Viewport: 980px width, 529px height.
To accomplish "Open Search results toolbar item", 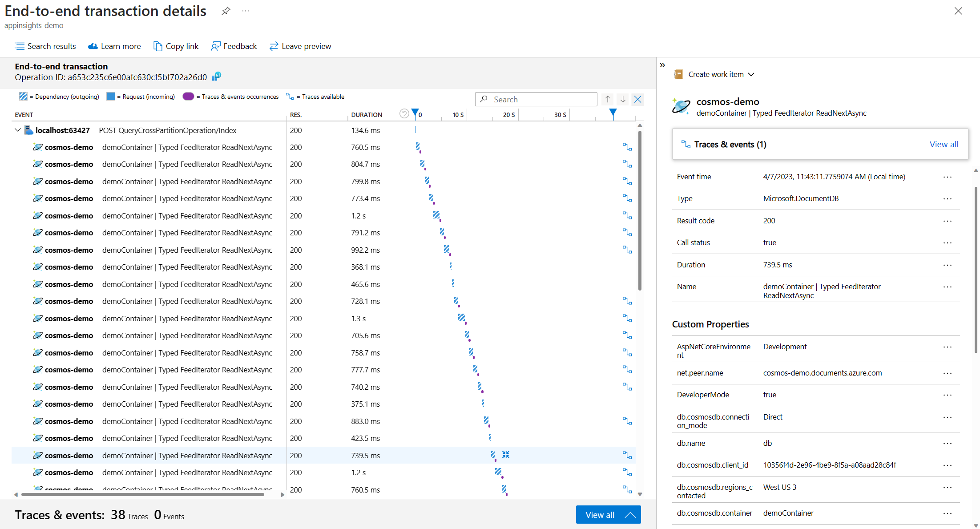I will tap(45, 46).
